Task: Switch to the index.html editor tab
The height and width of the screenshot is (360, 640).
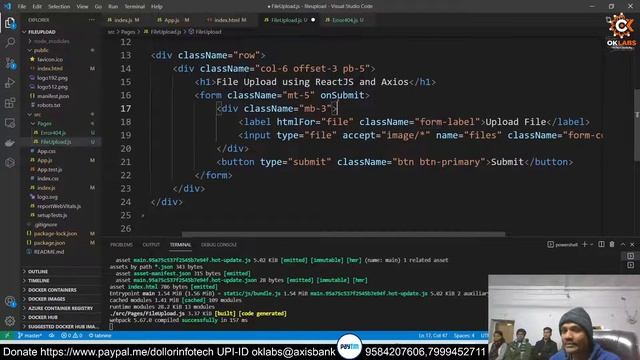Action: tap(230, 20)
